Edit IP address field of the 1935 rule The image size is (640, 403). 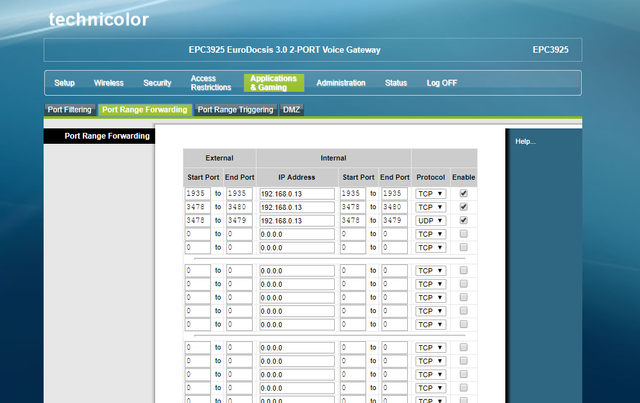click(297, 194)
